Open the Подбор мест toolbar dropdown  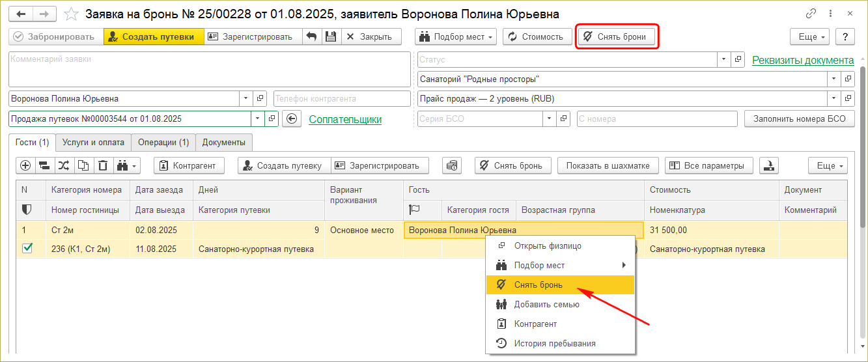[x=456, y=37]
